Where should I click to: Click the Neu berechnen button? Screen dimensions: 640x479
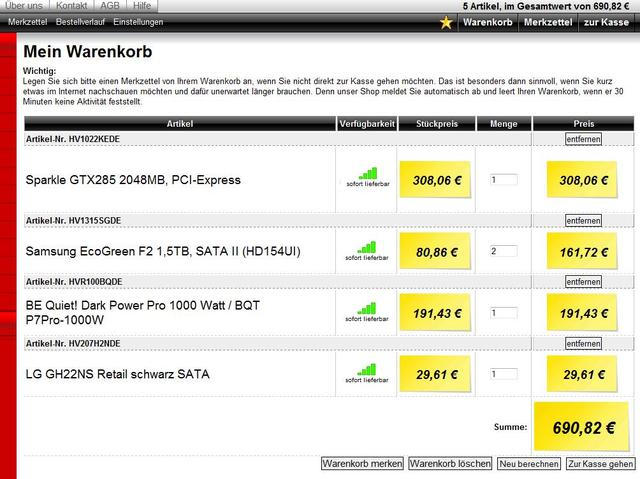click(x=529, y=463)
